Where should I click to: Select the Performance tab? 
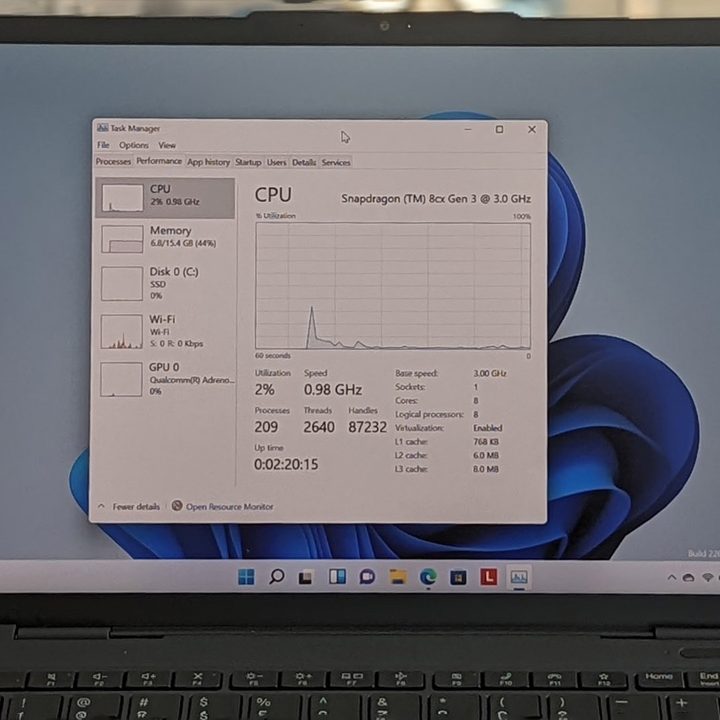159,161
